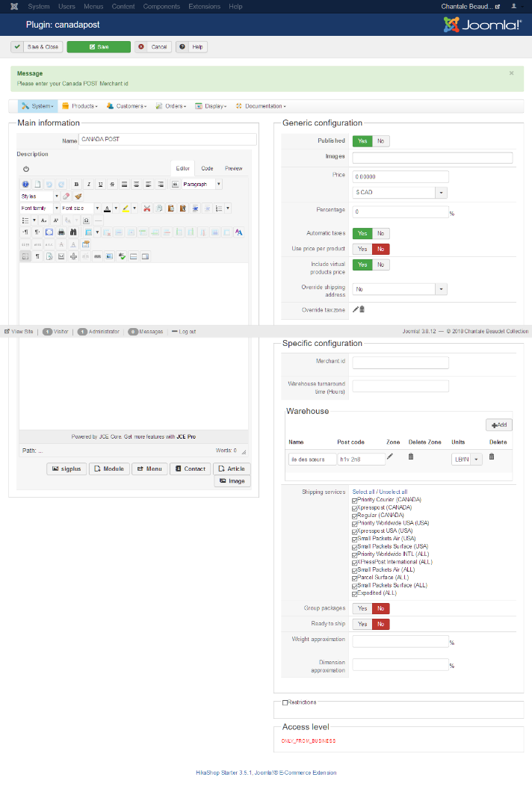Viewport: 532px width, 807px height.
Task: Set Automatic taxes to No
Action: pyautogui.click(x=381, y=234)
